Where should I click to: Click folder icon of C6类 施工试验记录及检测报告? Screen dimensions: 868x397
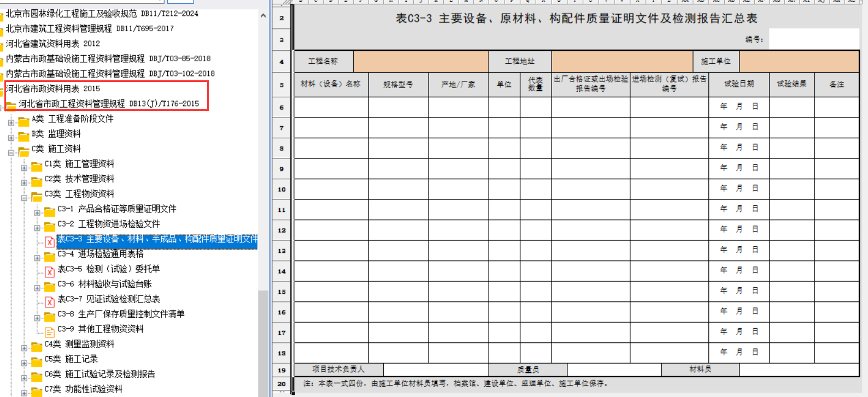[x=37, y=376]
